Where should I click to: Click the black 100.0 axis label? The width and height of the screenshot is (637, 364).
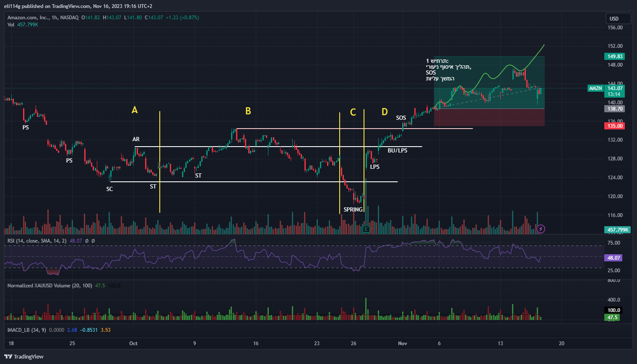coord(614,310)
